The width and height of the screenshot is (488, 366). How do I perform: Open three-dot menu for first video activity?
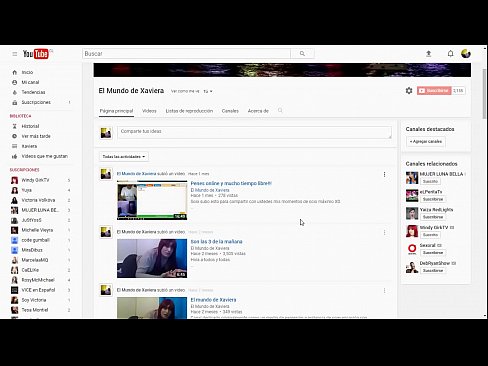384,174
